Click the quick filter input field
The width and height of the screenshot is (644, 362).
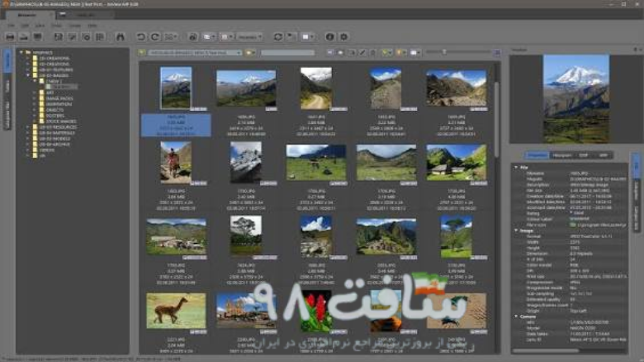287,53
